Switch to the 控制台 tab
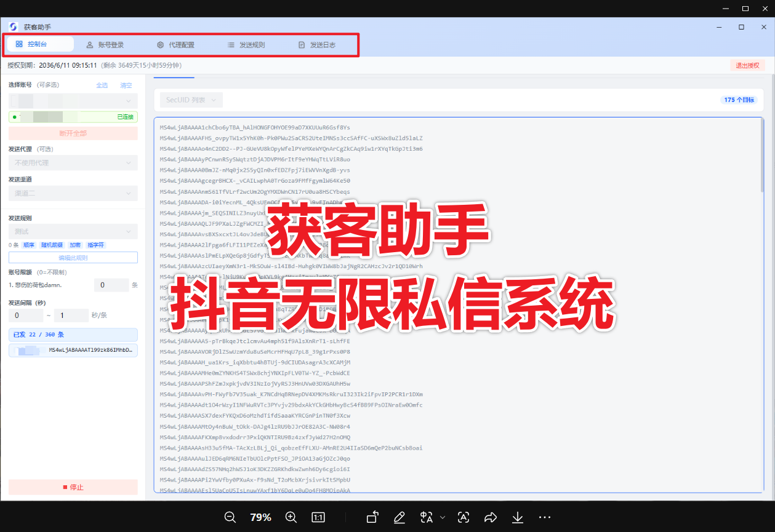Image resolution: width=775 pixels, height=532 pixels. [x=40, y=44]
